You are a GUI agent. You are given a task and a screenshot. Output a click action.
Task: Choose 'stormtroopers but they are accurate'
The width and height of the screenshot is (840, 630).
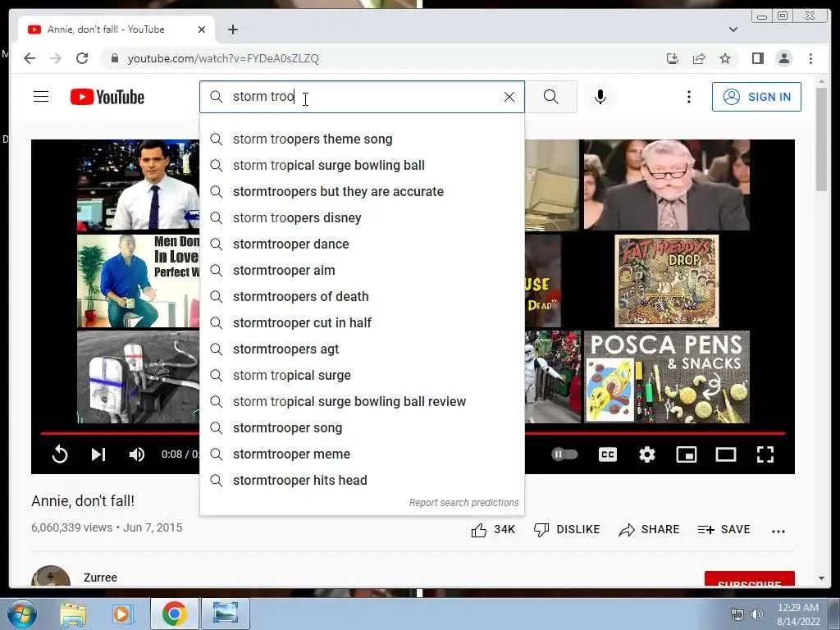(x=362, y=192)
